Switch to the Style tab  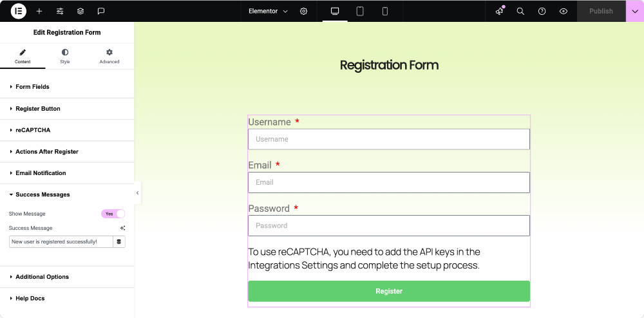point(65,56)
